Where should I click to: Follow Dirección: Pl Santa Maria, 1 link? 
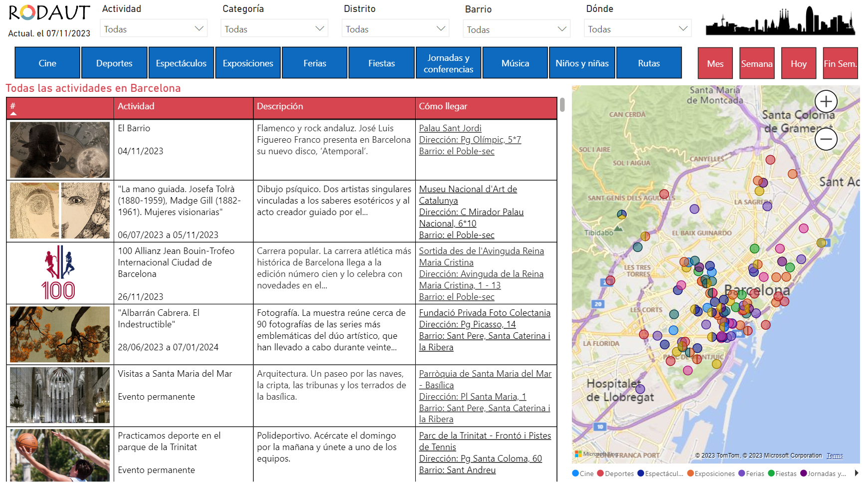click(472, 397)
